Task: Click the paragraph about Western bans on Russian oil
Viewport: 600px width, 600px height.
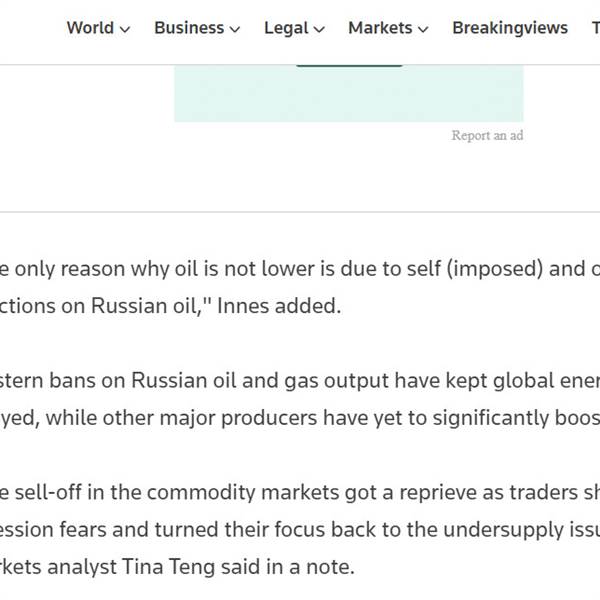Action: click(x=300, y=399)
